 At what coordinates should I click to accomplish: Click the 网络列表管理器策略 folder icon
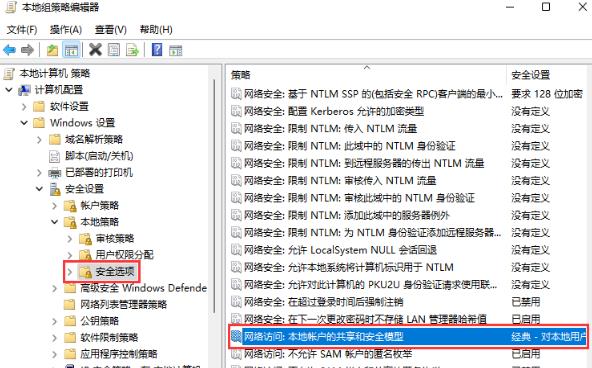pyautogui.click(x=70, y=305)
